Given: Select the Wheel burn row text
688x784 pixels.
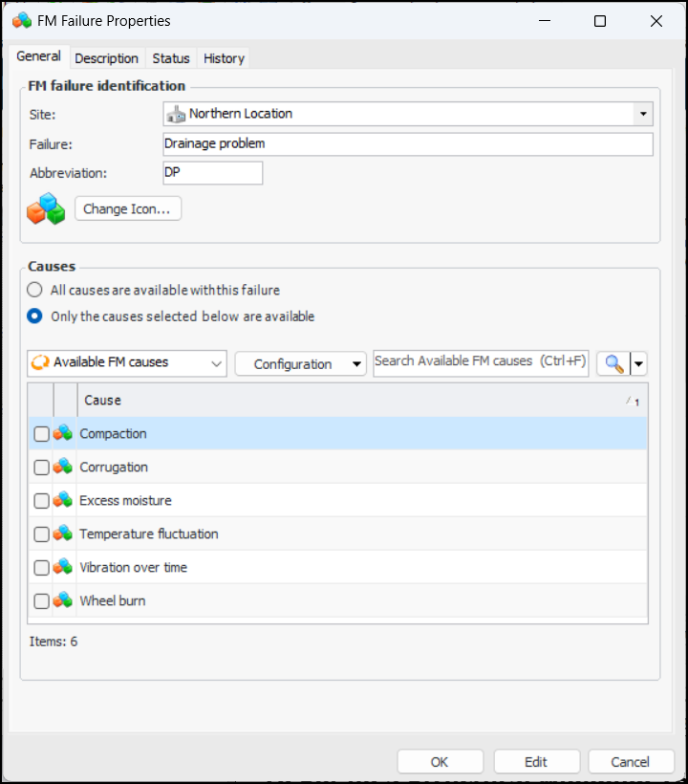Looking at the screenshot, I should coord(113,601).
